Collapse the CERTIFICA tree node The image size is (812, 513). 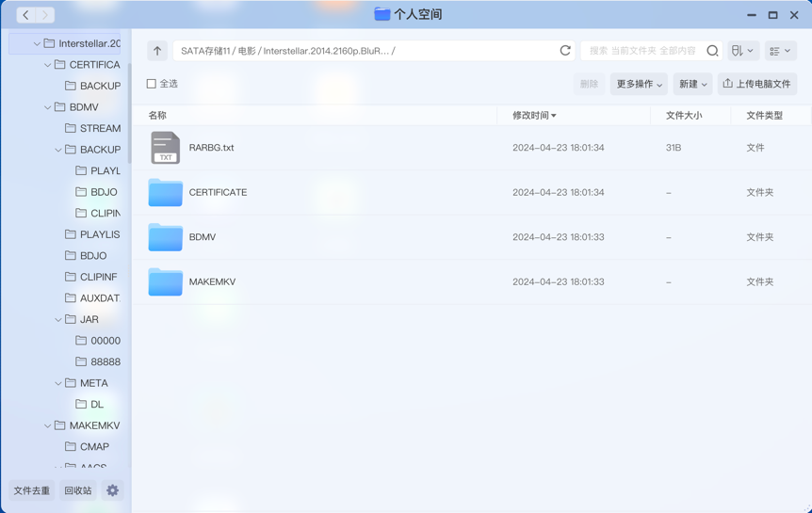pyautogui.click(x=48, y=65)
